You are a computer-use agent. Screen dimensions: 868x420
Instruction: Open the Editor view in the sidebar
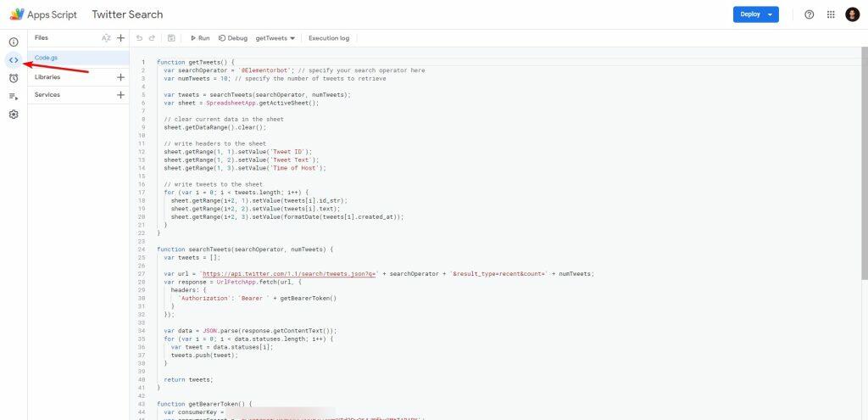pyautogui.click(x=14, y=60)
